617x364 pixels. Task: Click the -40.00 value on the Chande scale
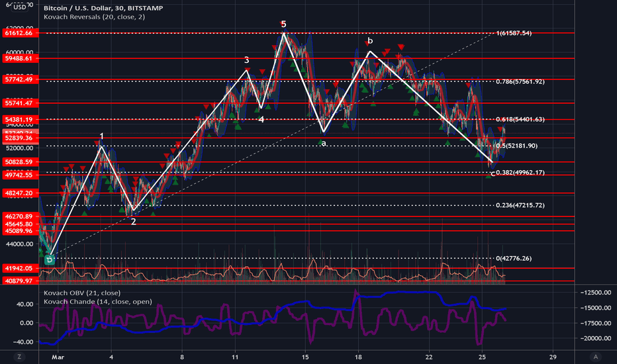click(x=24, y=342)
